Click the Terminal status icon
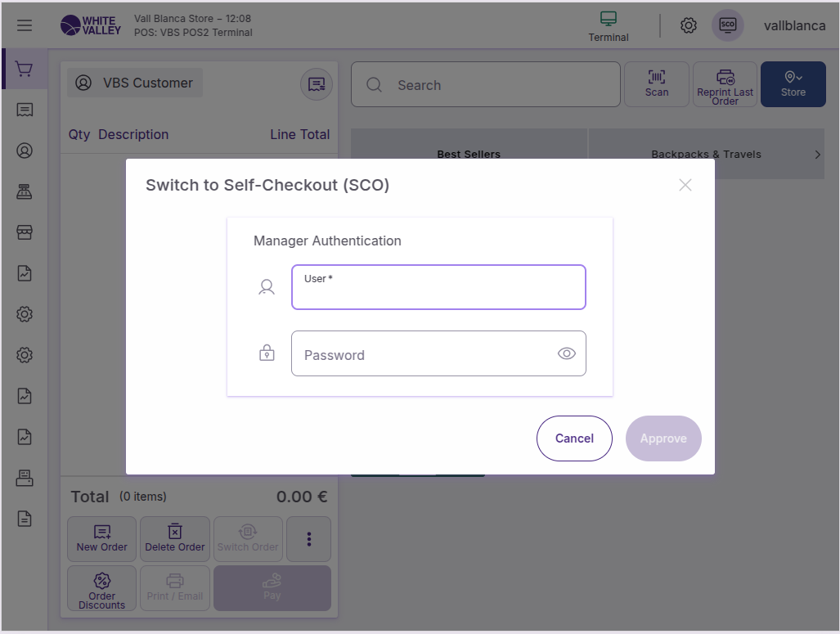The width and height of the screenshot is (840, 634). pos(608,25)
